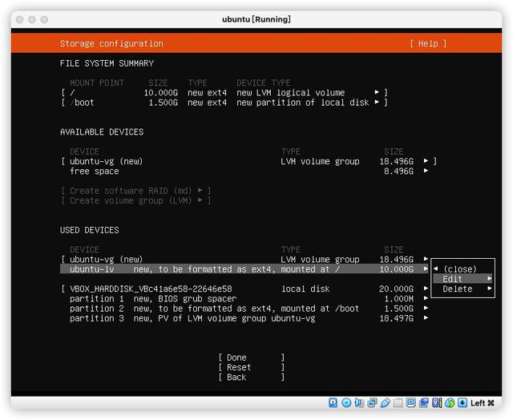Select the Reset button
Screen dimensions: 513x420
coord(251,367)
